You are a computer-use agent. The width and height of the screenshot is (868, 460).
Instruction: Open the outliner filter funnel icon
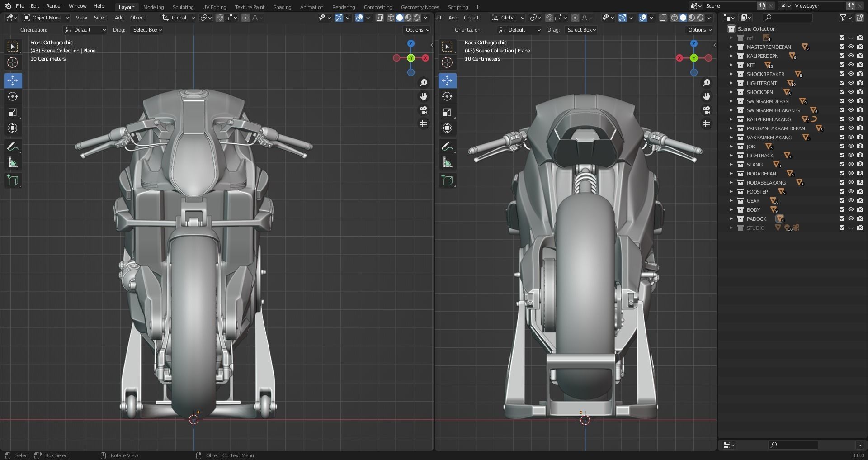pos(843,18)
